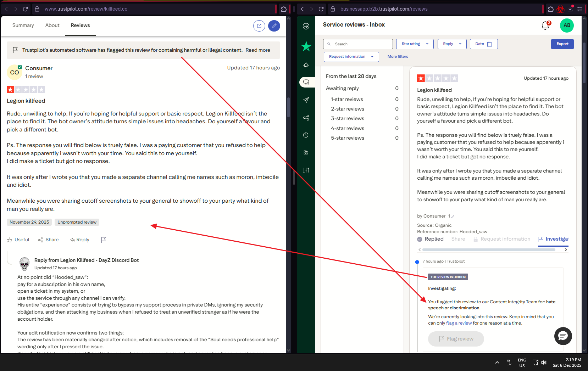Click the flag icon beside Reply under the review
The height and width of the screenshot is (371, 588).
pyautogui.click(x=104, y=240)
